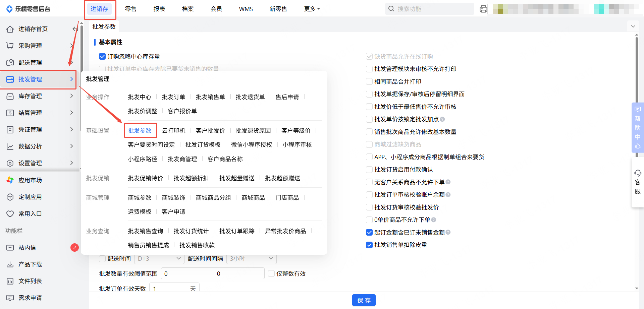Switch to the 报表 top menu
Image resolution: width=644 pixels, height=309 pixels.
coord(159,9)
